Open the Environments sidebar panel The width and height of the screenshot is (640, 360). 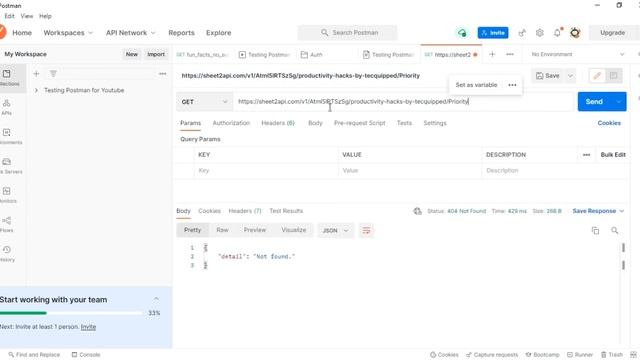tap(7, 136)
